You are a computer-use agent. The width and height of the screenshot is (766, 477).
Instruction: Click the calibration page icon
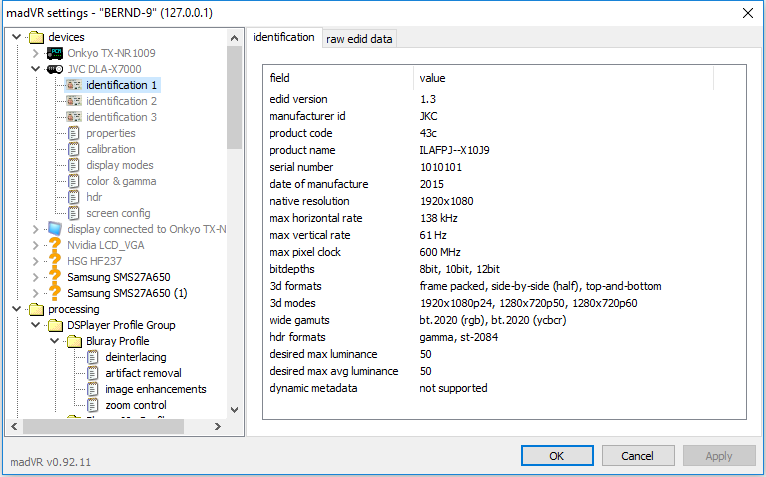point(74,149)
